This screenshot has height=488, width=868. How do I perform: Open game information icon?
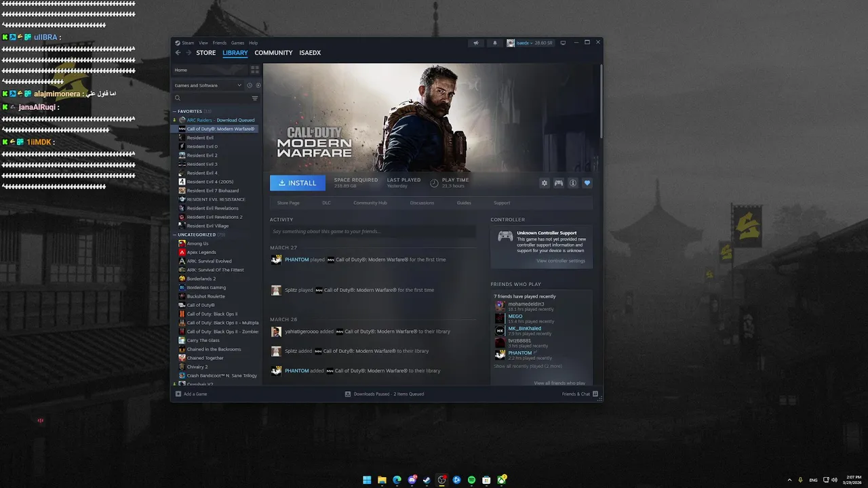[x=573, y=183]
